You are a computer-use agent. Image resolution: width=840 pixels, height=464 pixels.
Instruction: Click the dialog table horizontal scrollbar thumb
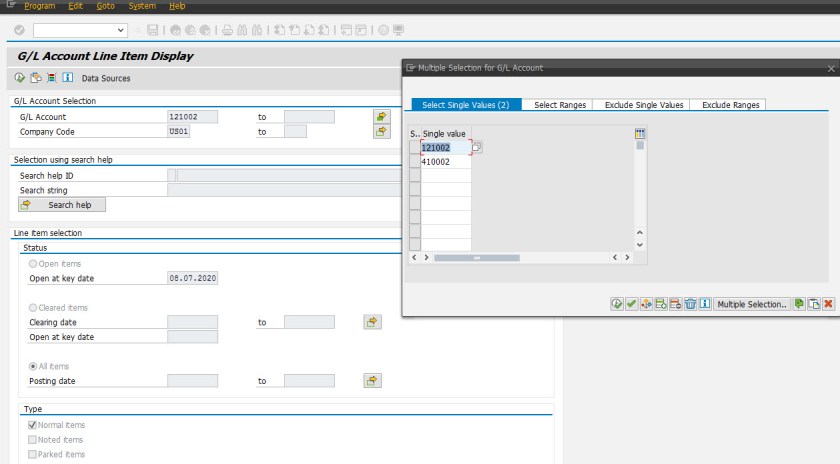click(477, 258)
